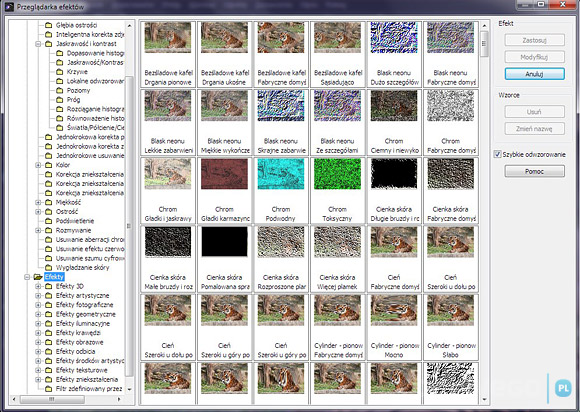Click the Inteligentna korekta zdjęć folder icon
The width and height of the screenshot is (580, 412).
(x=48, y=34)
